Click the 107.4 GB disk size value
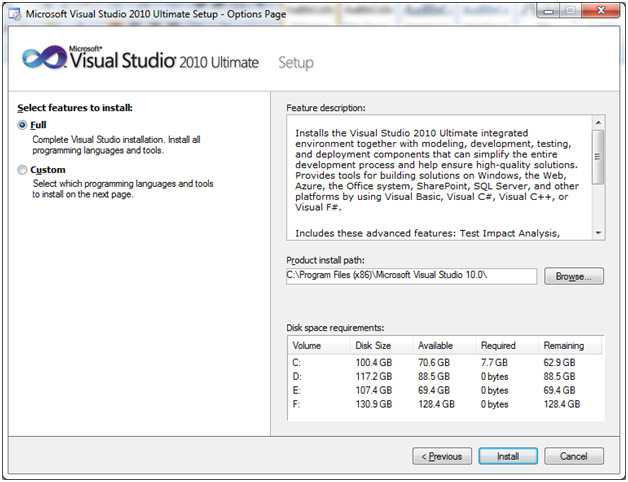Screen dimensions: 628x482 pyautogui.click(x=374, y=390)
